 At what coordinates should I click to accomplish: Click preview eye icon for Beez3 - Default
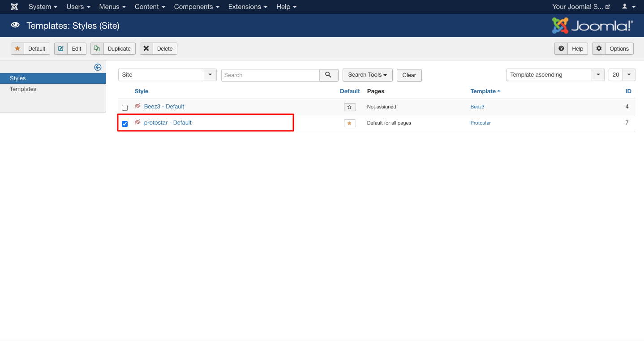pos(137,106)
